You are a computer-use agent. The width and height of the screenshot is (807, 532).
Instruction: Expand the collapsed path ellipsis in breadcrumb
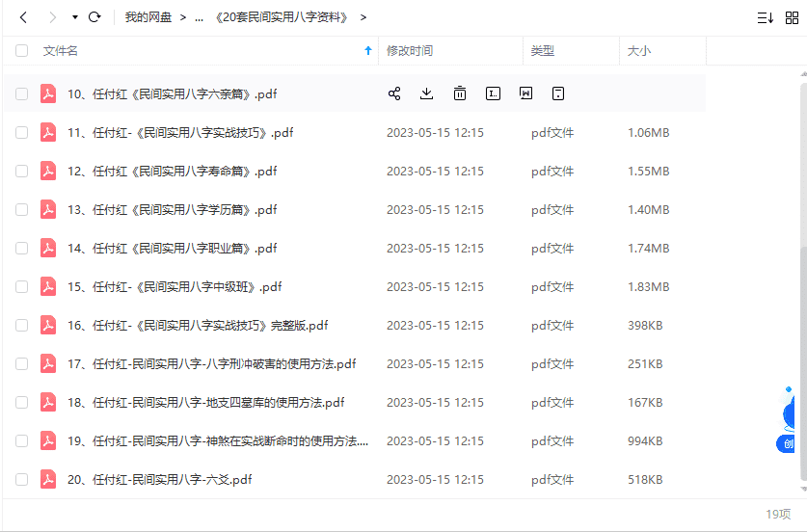click(199, 17)
